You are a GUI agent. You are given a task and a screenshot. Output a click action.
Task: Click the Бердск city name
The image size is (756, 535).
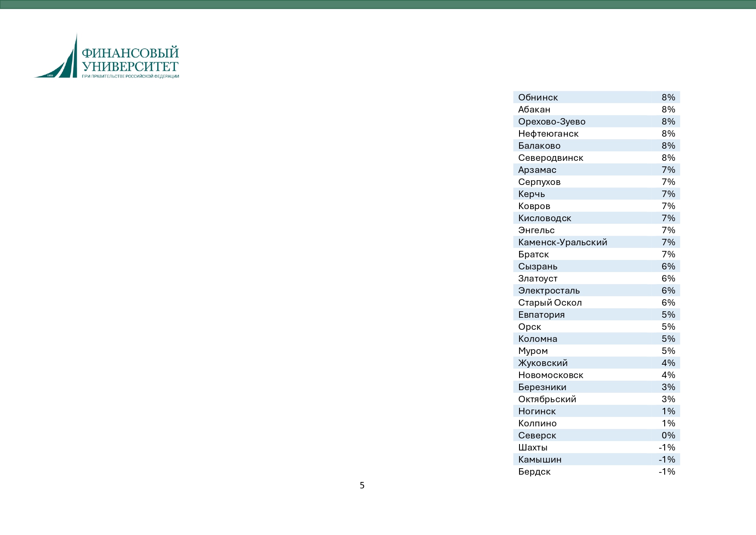(534, 472)
